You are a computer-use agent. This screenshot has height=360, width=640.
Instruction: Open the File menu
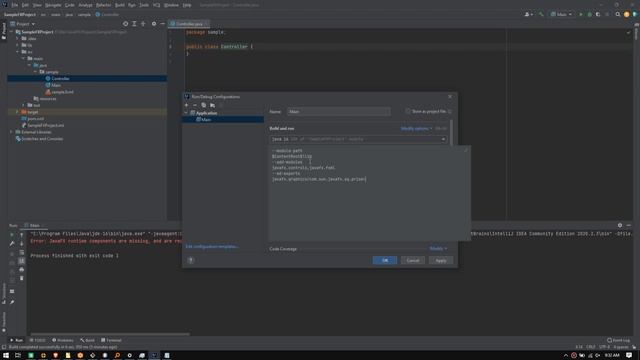pos(15,5)
